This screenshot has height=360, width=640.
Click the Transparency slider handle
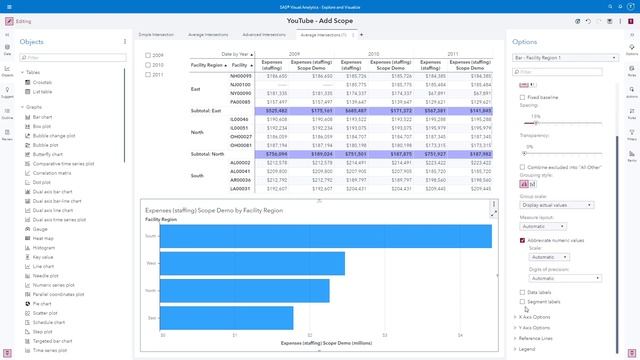click(524, 153)
